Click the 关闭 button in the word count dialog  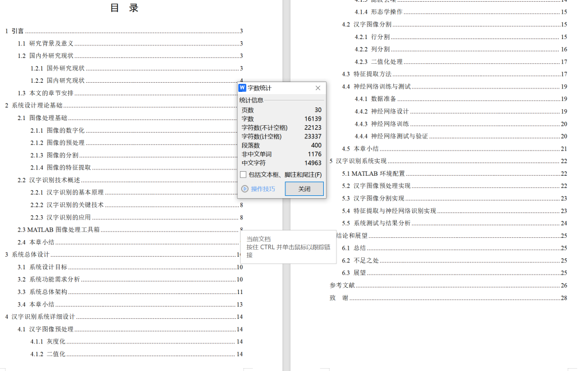[x=304, y=189]
